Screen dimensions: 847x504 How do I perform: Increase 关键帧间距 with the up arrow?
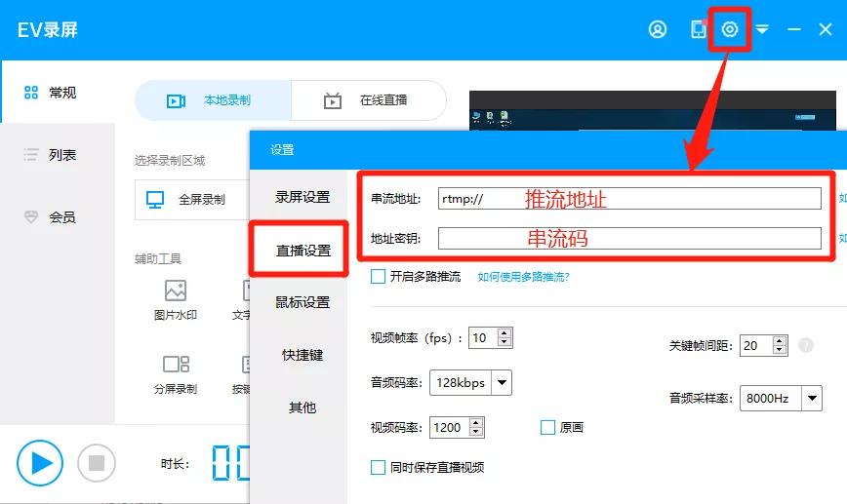(x=779, y=340)
